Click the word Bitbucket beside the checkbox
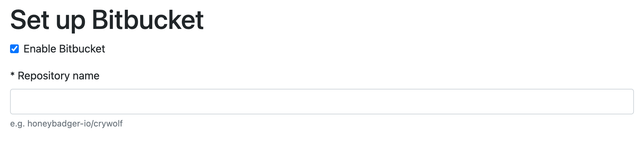This screenshot has height=147, width=644. [82, 49]
